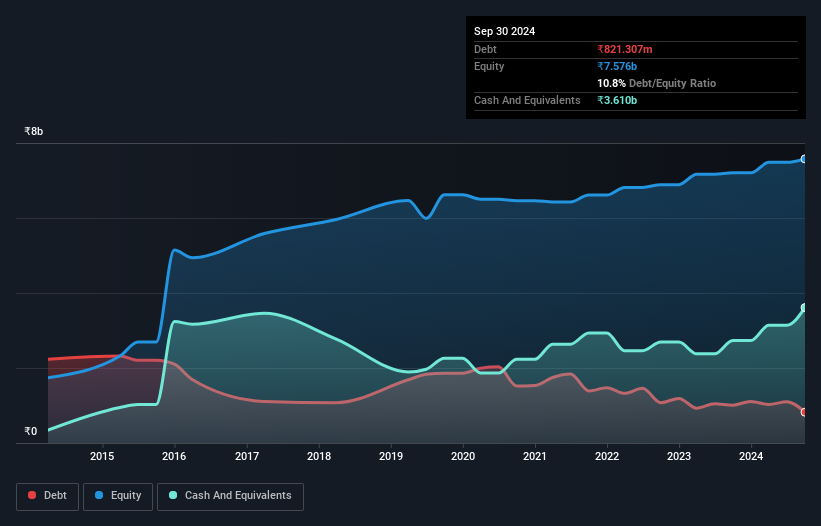Viewport: 821px width, 526px height.
Task: Click the ₹3.610b cash value
Action: pyautogui.click(x=617, y=100)
